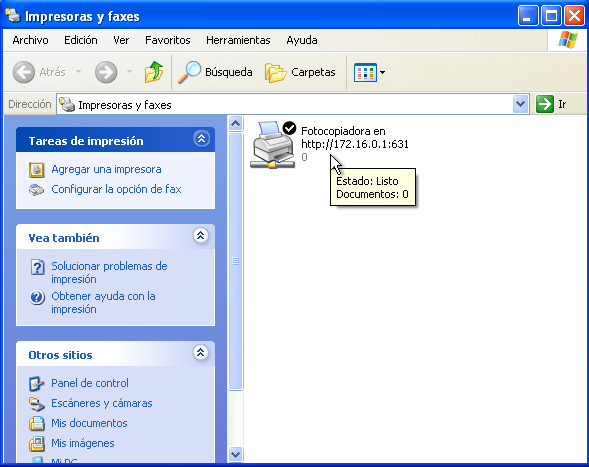The width and height of the screenshot is (589, 467).
Task: Collapse the Tareas de impresión panel
Action: click(201, 139)
